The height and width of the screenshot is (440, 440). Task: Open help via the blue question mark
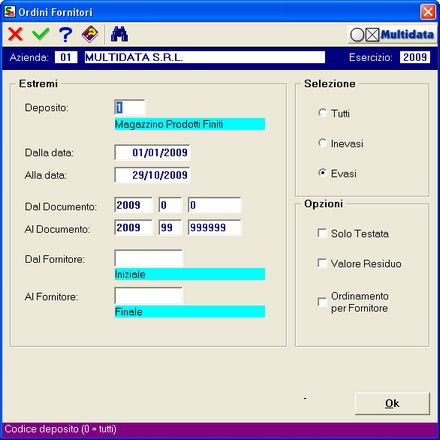pyautogui.click(x=65, y=34)
